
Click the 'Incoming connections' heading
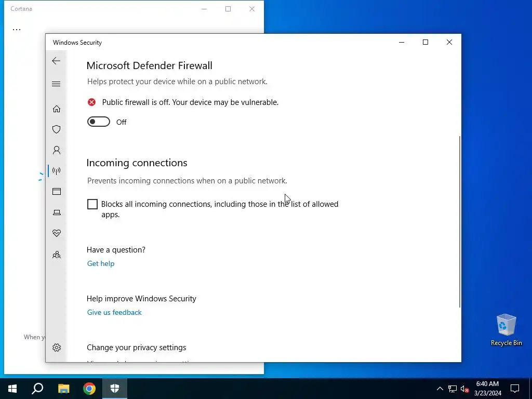coord(137,163)
